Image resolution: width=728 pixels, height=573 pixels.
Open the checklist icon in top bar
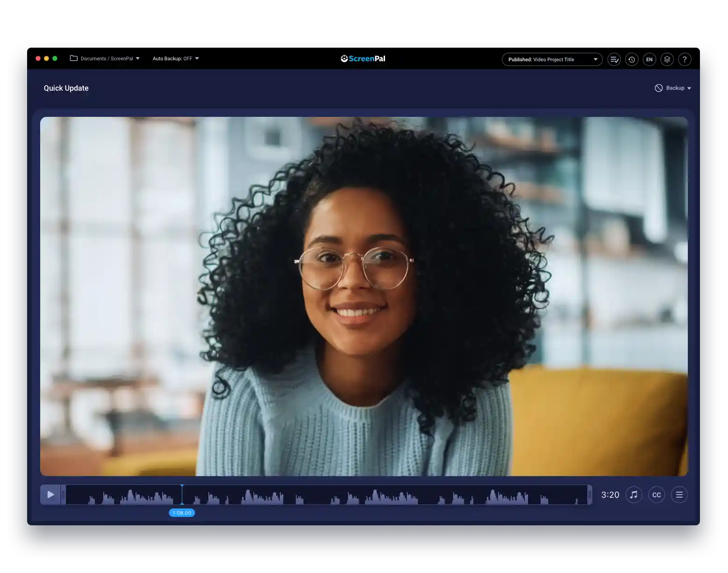(614, 59)
